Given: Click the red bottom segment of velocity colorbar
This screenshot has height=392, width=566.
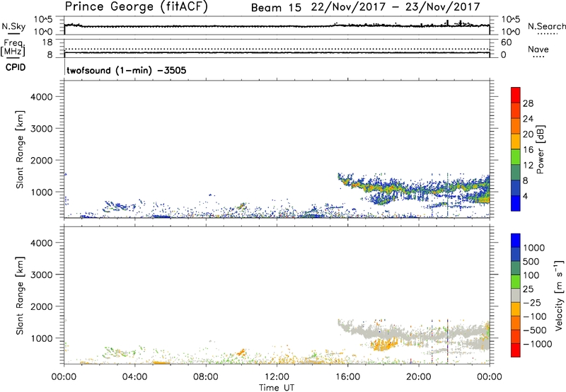Looking at the screenshot, I should click(516, 350).
